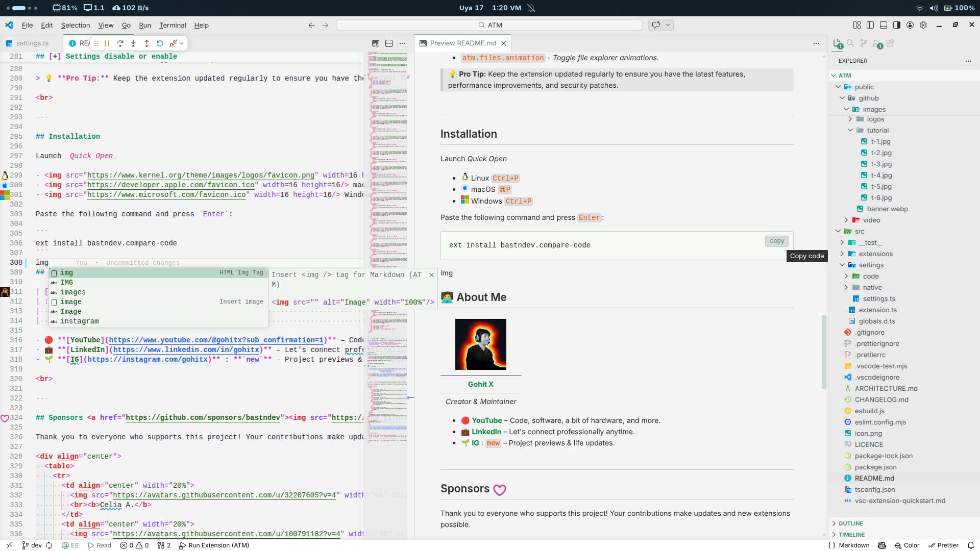Expand the OUTLINE section
This screenshot has height=551, width=980.
pos(850,523)
